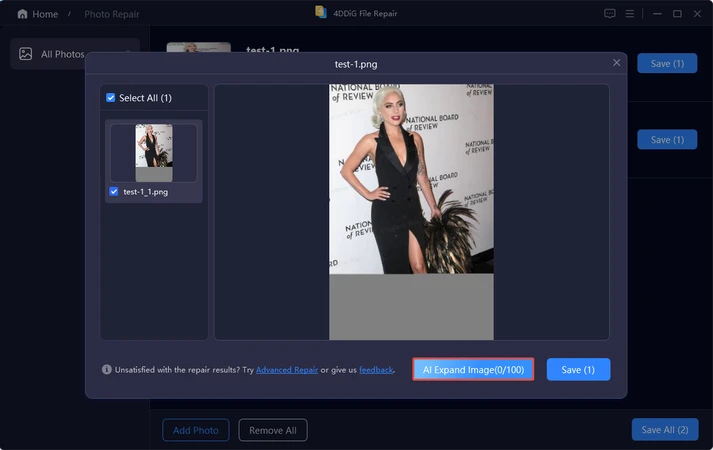Minimize the 4DDiG File Repair window
The image size is (713, 450).
pos(655,14)
